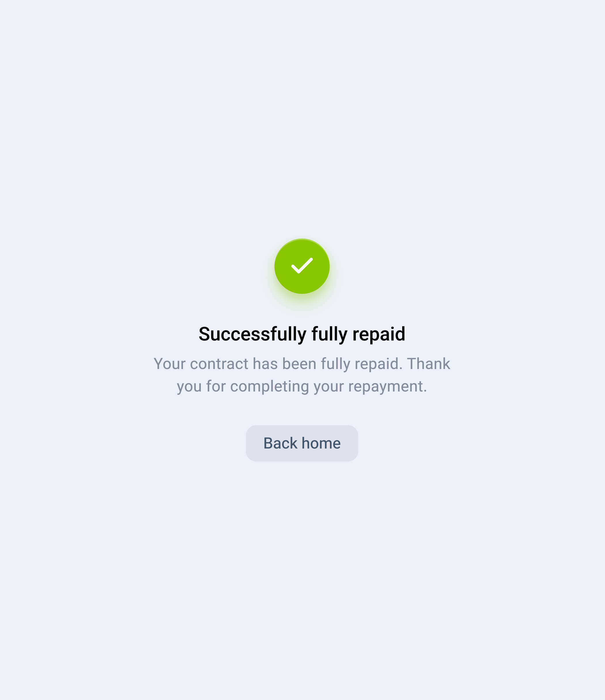The height and width of the screenshot is (700, 605).
Task: Click the green success checkmark icon
Action: (302, 266)
